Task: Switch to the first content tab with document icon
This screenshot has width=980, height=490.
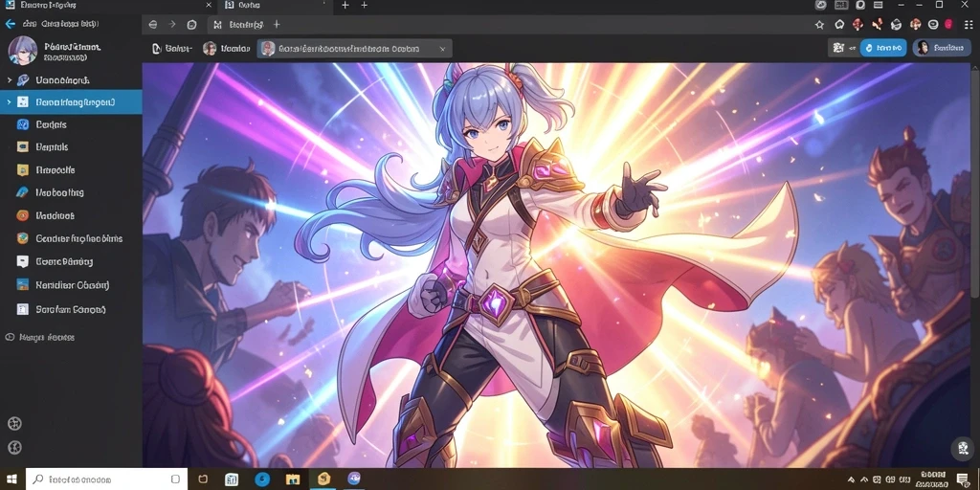Action: click(172, 48)
